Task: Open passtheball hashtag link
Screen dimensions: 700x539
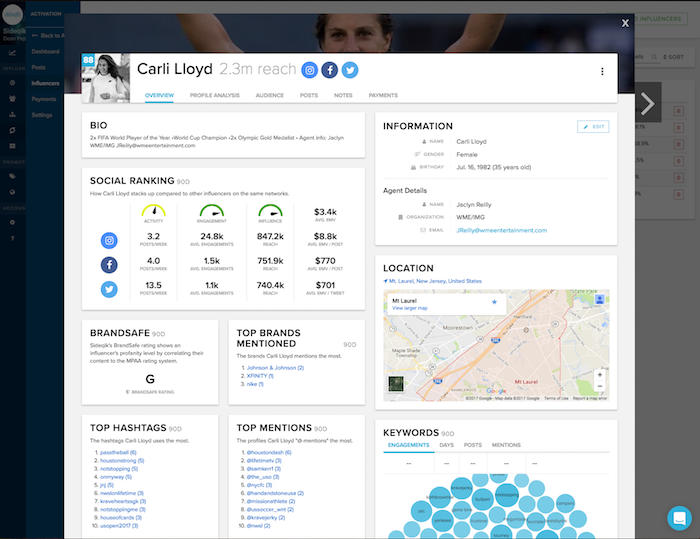Action: (118, 452)
